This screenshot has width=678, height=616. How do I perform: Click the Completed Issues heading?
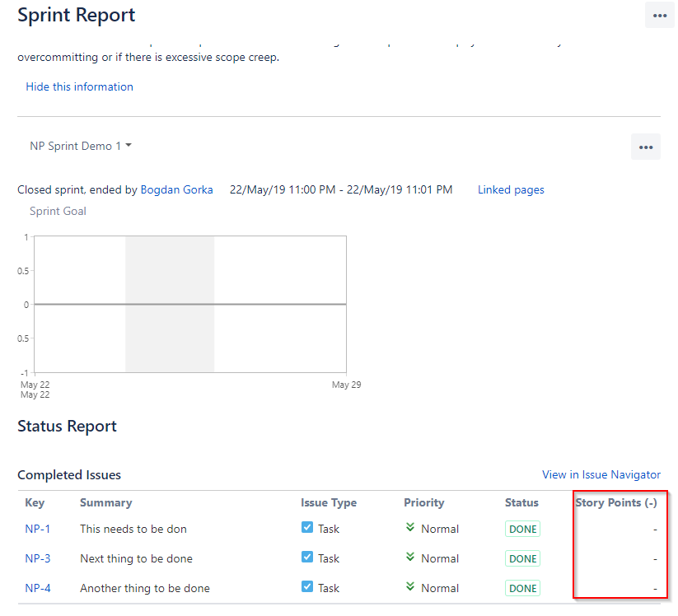tap(69, 474)
